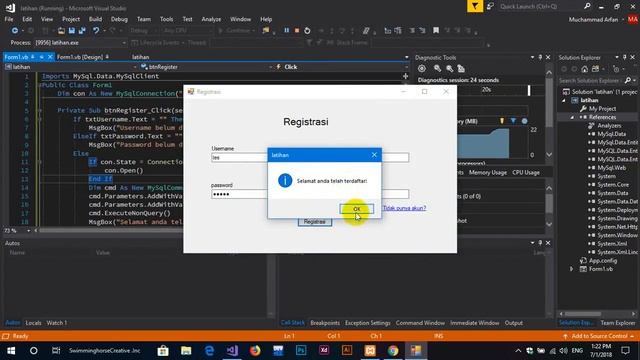The height and width of the screenshot is (360, 640).
Task: Click the Select Tools gear icon in Diagnostic Tools
Action: point(422,69)
